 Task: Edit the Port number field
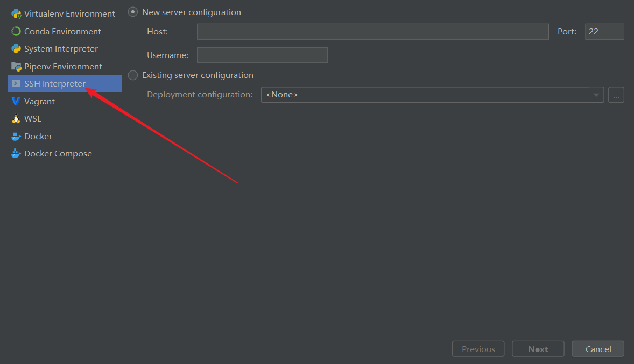604,32
